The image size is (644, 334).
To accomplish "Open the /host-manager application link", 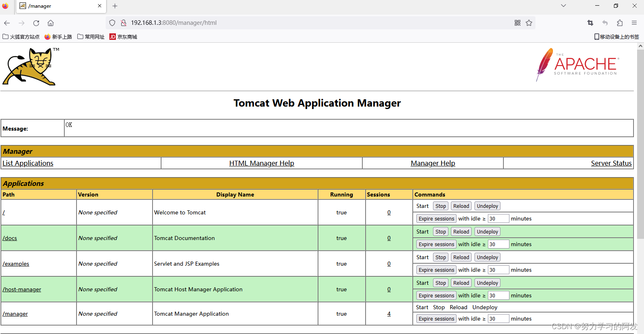I will click(x=22, y=289).
